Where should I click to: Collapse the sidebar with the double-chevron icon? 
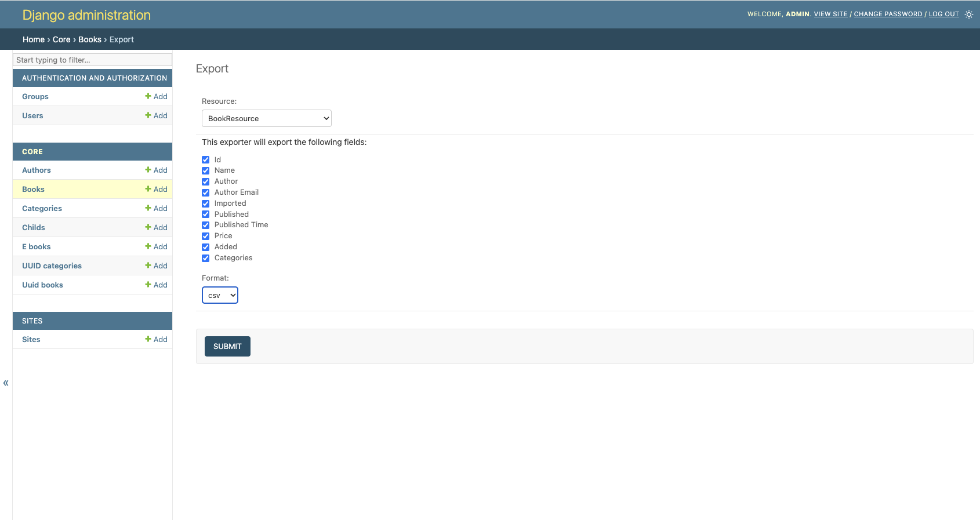(x=6, y=383)
